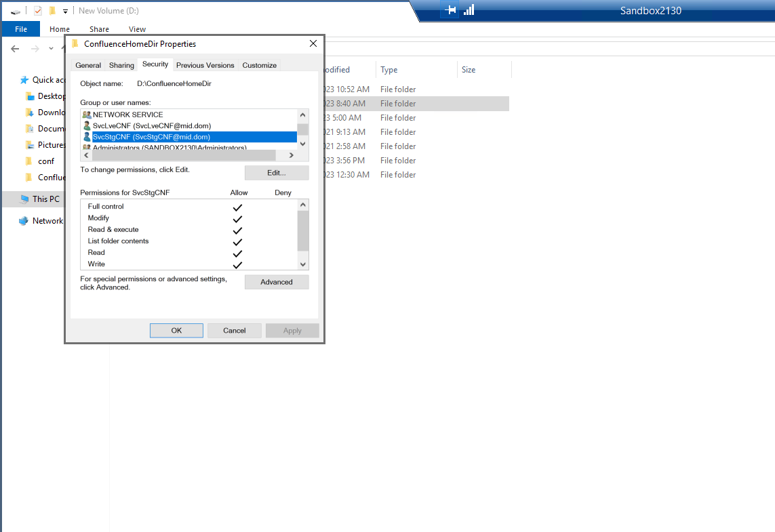Switch to the Customize tab
The image size is (775, 532).
coord(260,65)
